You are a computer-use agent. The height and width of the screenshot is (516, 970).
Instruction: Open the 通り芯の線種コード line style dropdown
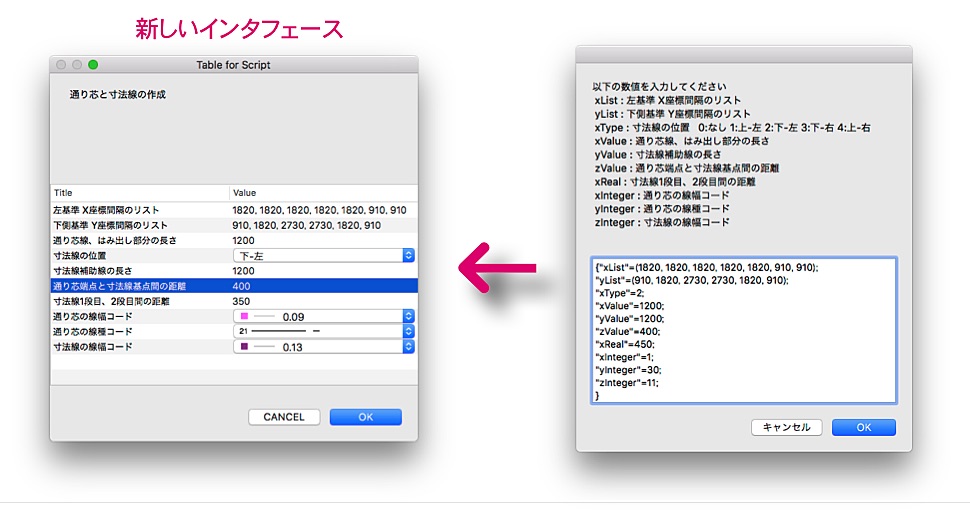click(x=407, y=331)
